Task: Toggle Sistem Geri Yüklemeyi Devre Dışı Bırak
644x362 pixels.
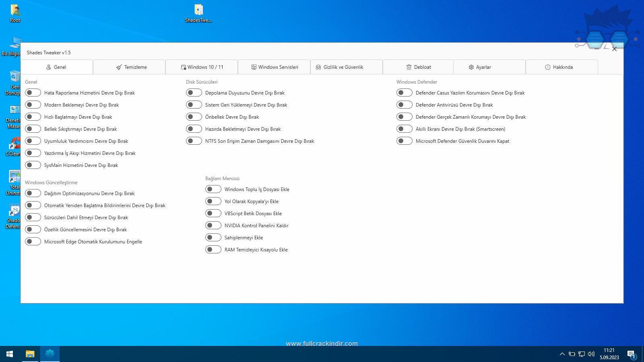Action: click(194, 105)
